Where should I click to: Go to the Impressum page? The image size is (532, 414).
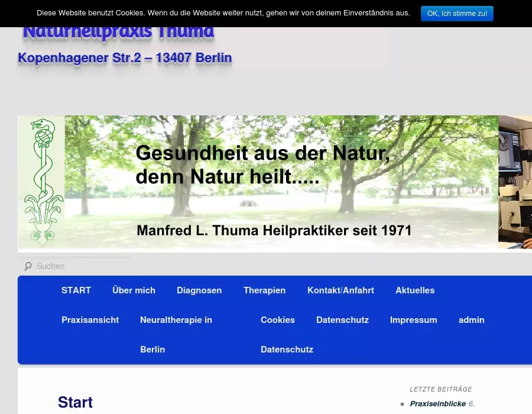click(x=413, y=320)
